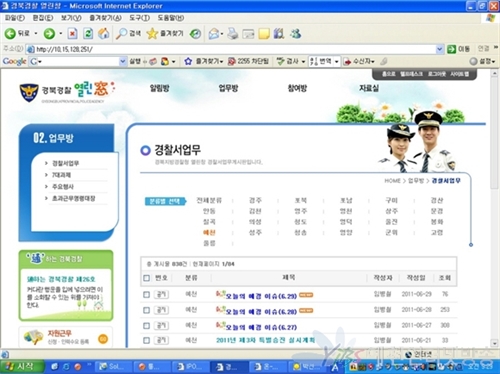The width and height of the screenshot is (500, 374).
Task: Toggle the select-all checkbox in the table header
Action: [x=146, y=278]
